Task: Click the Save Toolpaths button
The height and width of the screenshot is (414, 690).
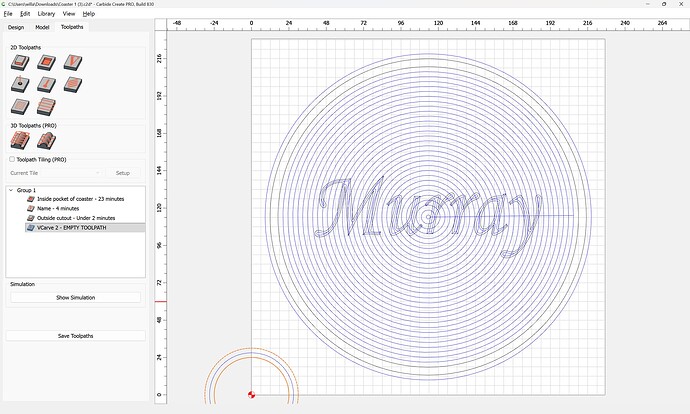Action: 76,336
